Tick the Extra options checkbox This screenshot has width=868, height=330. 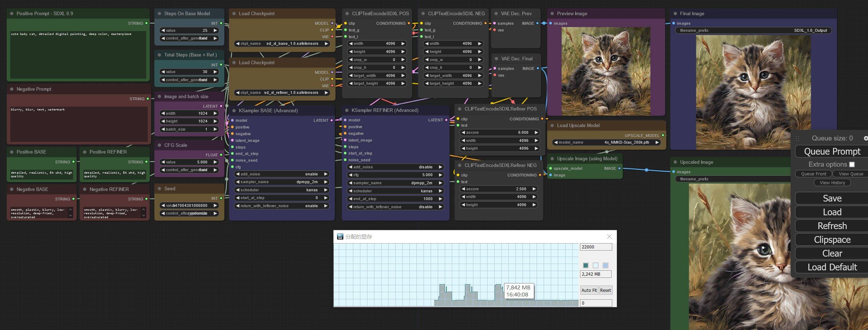pos(852,164)
